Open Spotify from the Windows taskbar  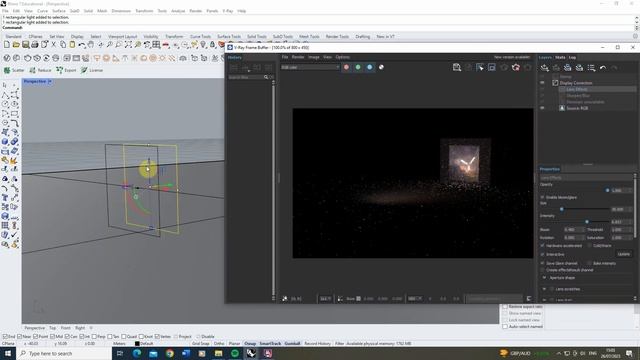coord(235,353)
